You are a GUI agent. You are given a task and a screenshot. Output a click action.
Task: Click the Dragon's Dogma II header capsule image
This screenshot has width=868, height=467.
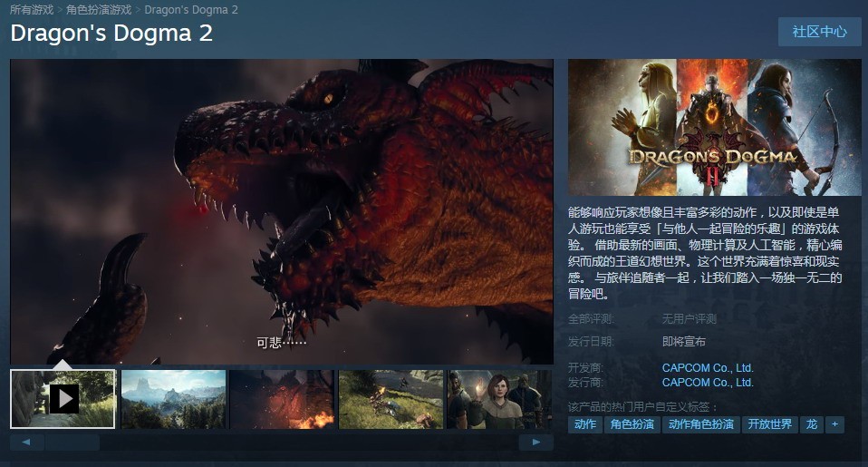point(714,127)
